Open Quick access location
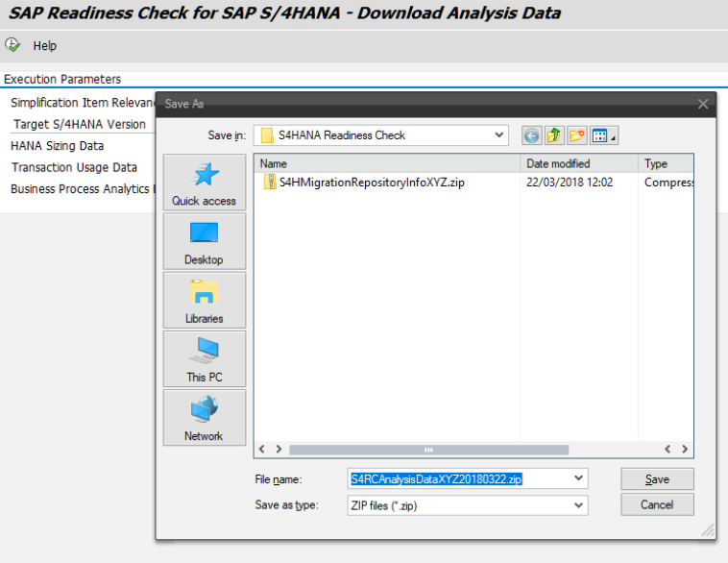 pos(205,183)
